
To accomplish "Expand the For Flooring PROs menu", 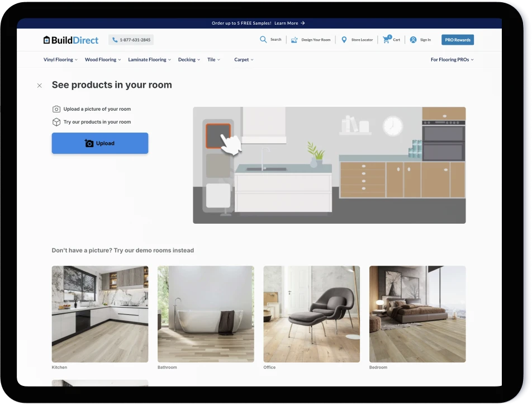I will pos(452,60).
